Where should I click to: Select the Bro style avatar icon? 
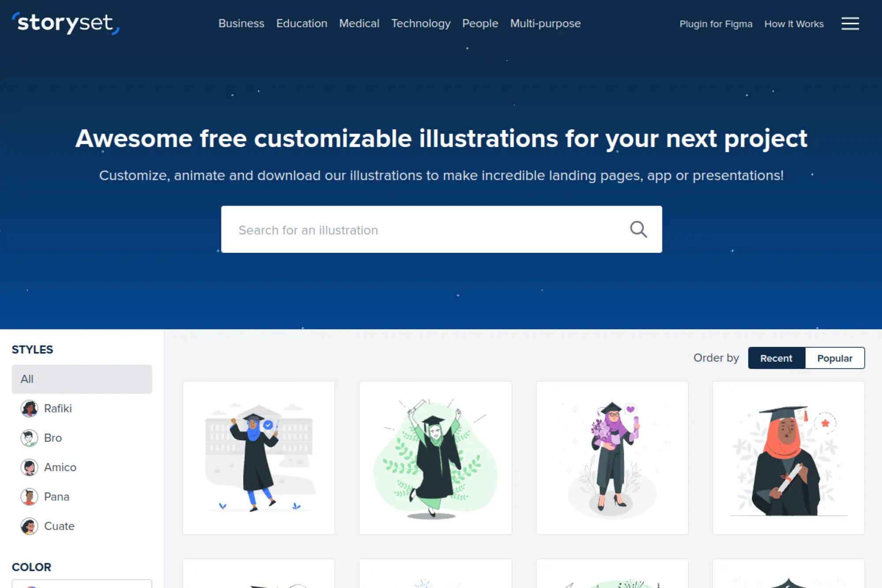[29, 438]
